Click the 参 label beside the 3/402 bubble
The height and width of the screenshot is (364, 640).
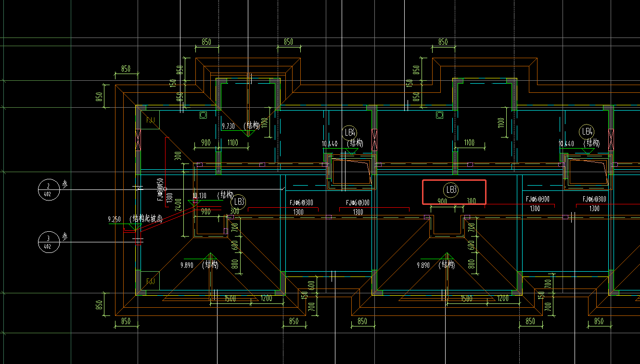[65, 237]
